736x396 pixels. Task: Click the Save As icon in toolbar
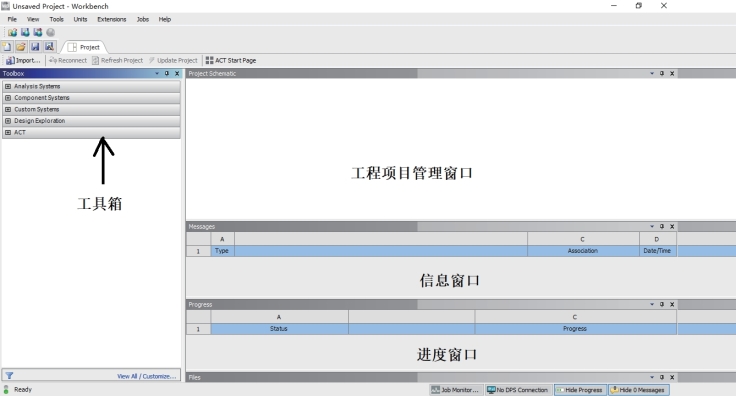click(x=49, y=47)
